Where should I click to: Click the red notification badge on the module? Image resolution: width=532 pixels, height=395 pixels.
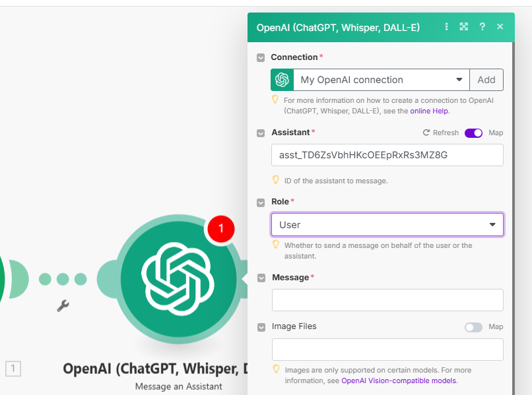[221, 229]
